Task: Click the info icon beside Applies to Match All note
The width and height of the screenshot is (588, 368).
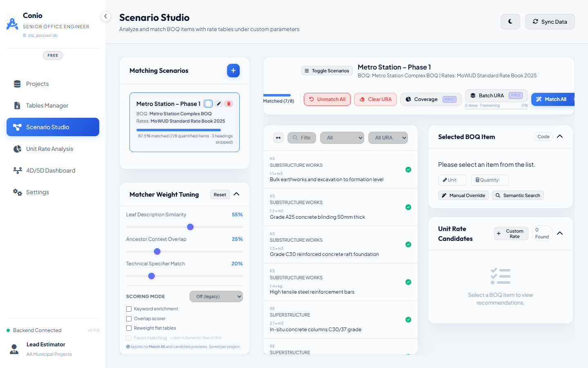Action: point(128,347)
